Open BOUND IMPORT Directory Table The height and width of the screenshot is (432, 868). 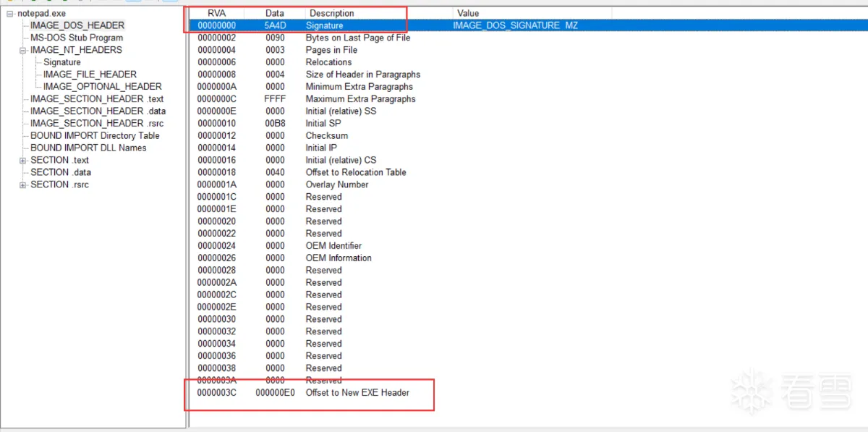point(95,136)
